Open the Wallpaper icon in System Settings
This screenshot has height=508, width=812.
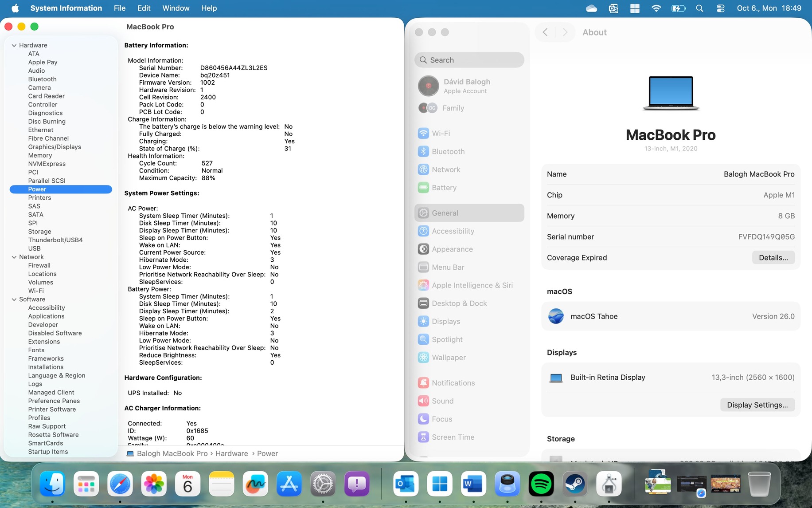click(x=423, y=358)
